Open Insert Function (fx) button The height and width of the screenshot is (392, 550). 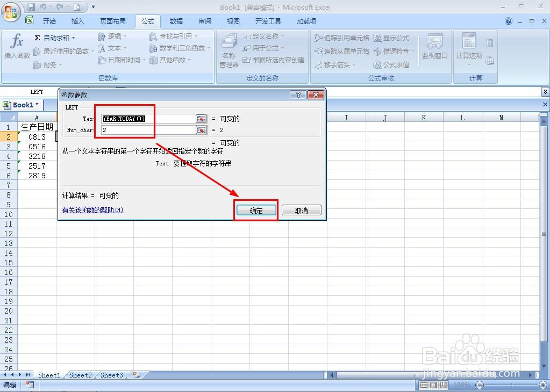[x=17, y=47]
